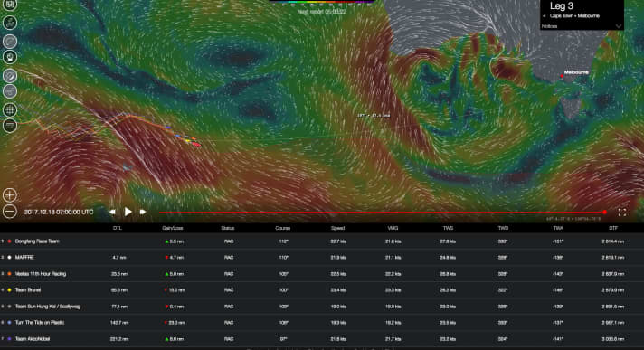The width and height of the screenshot is (644, 350).
Task: Click the hand pan tool icon
Action: [10, 57]
